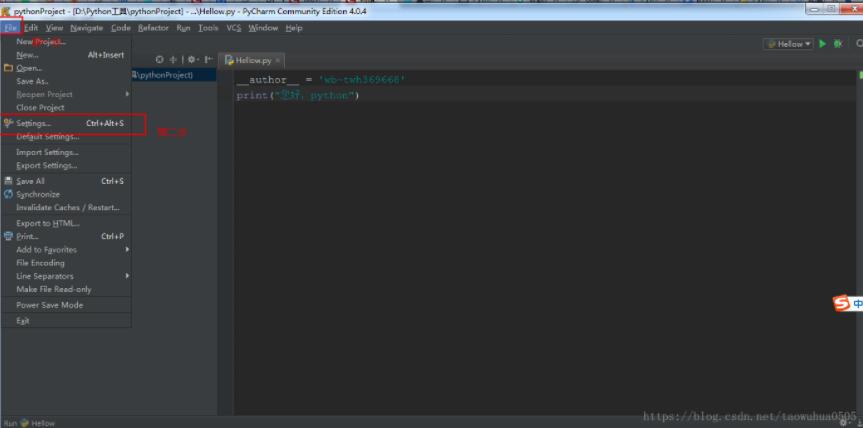Open the Tools menu
Screen dimensions: 863x428
click(x=208, y=28)
